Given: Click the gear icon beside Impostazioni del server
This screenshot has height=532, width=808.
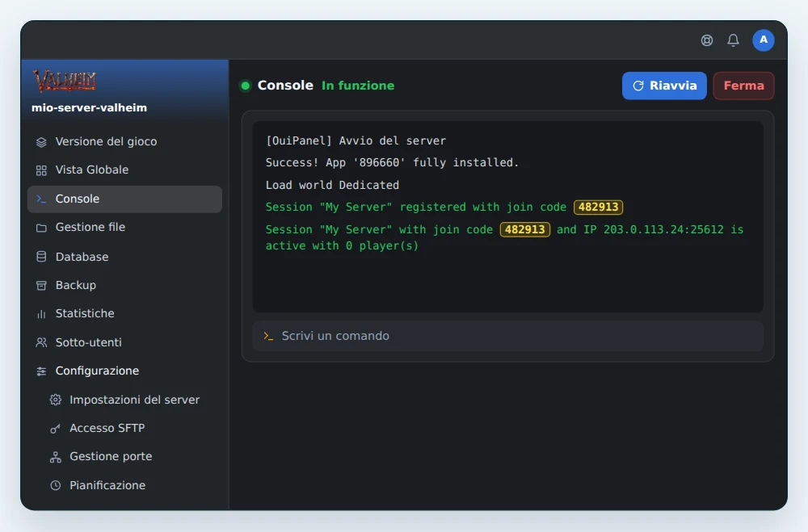Looking at the screenshot, I should (x=55, y=400).
